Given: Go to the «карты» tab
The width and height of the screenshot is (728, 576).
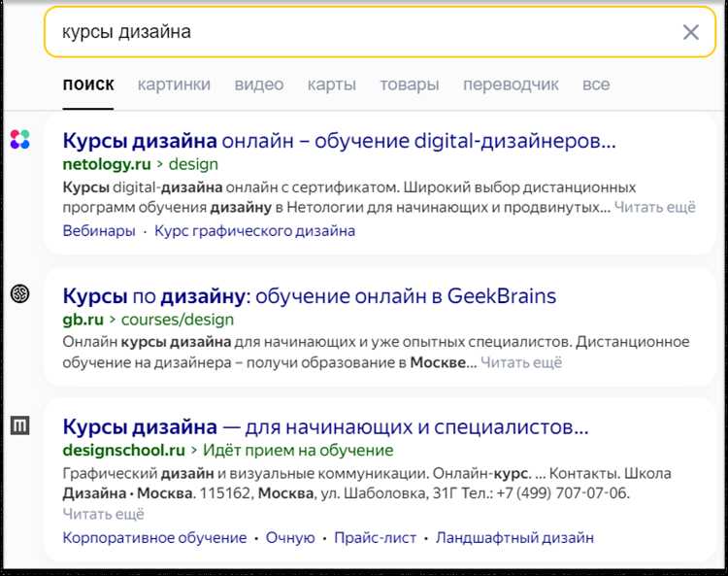Looking at the screenshot, I should tap(332, 85).
